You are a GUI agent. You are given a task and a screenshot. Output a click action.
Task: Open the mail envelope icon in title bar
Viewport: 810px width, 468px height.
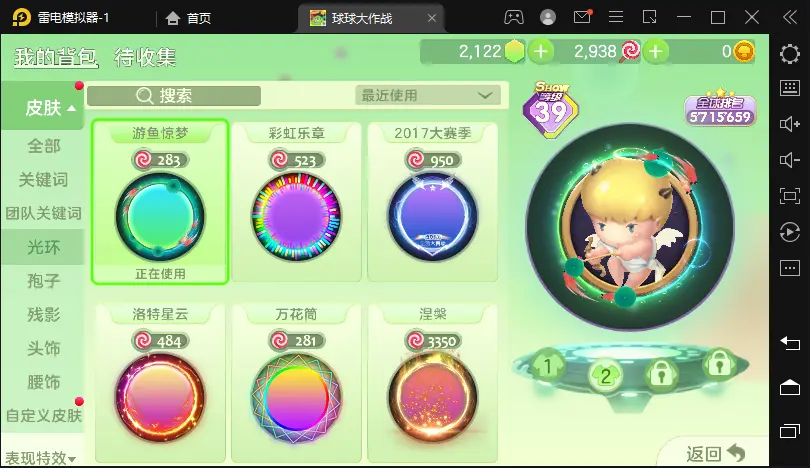click(582, 17)
